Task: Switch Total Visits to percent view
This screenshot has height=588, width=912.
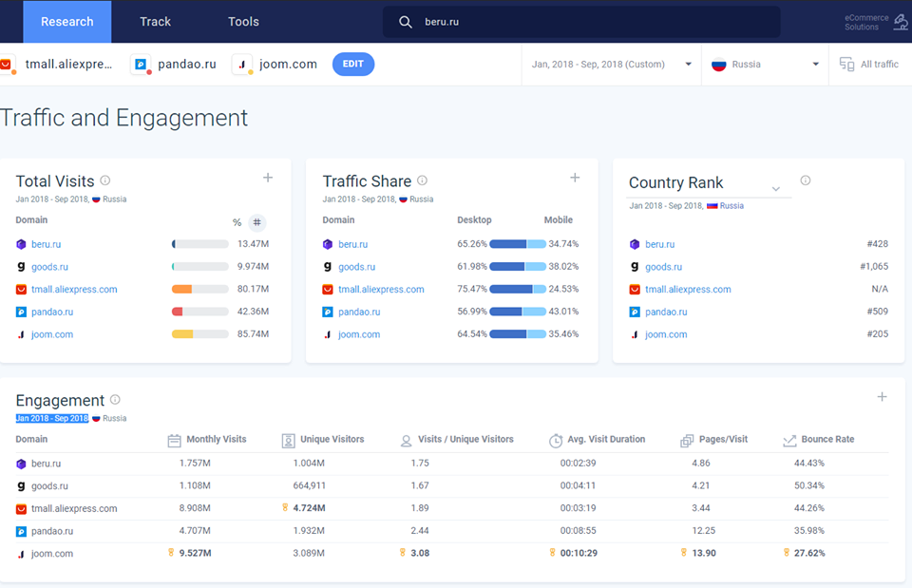Action: click(x=237, y=223)
